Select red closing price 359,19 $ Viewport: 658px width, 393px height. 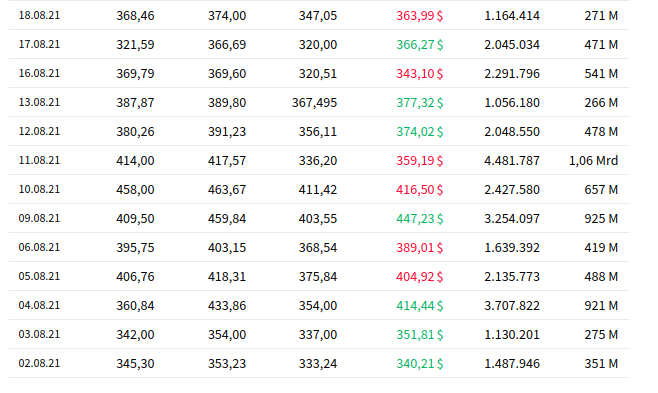(x=419, y=160)
